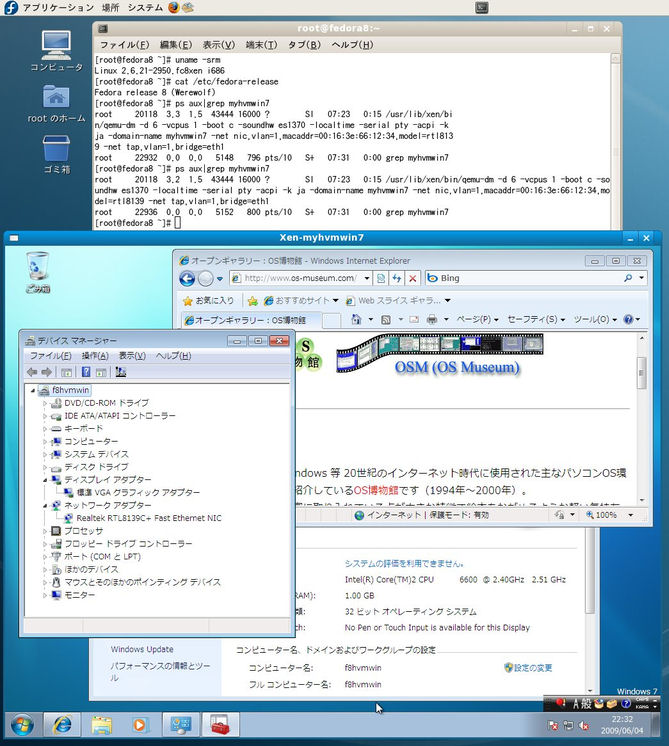Open Windows Media Player taskbar icon
Screen dimensions: 669x746
point(139,725)
